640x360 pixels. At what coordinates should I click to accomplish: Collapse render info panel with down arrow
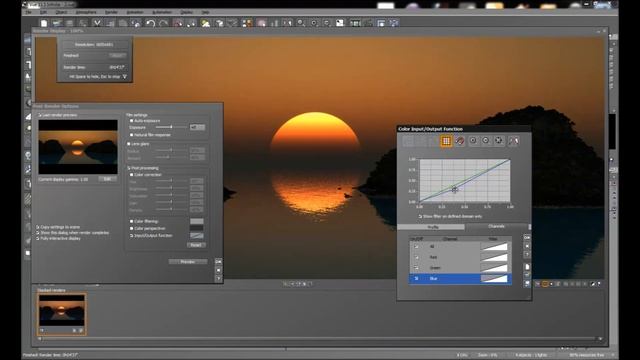[124, 76]
